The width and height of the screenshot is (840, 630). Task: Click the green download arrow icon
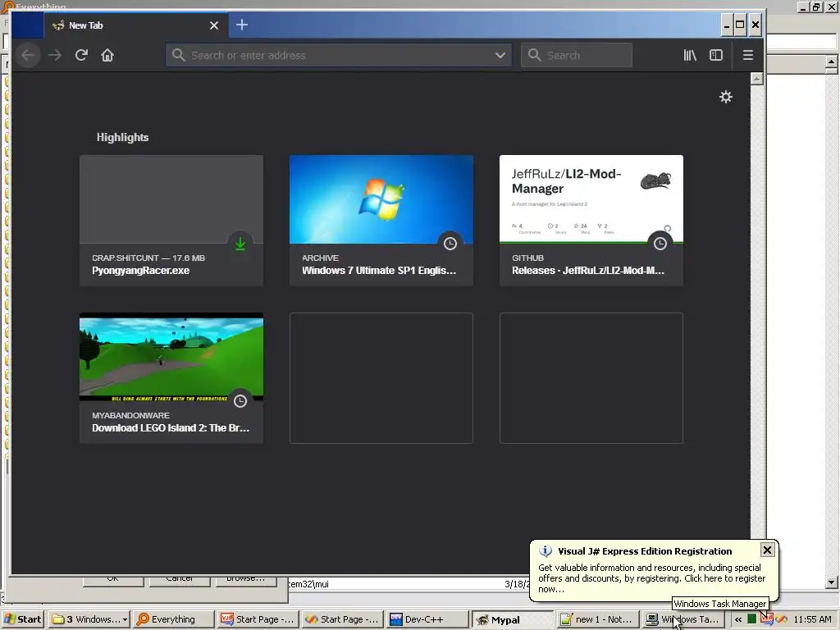[x=240, y=244]
